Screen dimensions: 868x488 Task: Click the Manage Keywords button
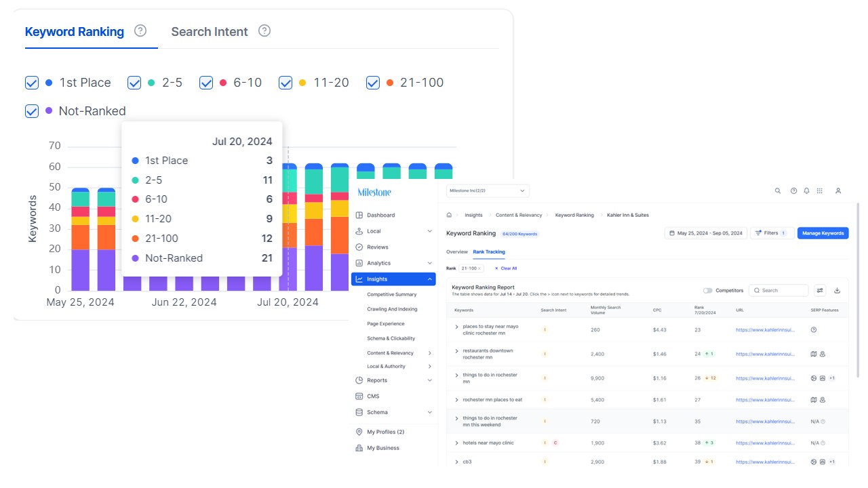(823, 233)
